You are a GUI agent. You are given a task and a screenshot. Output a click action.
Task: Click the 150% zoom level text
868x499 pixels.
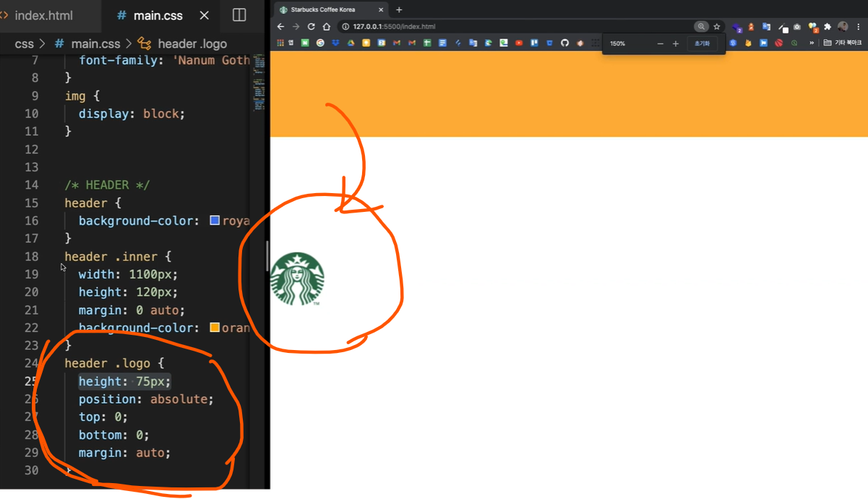click(617, 43)
